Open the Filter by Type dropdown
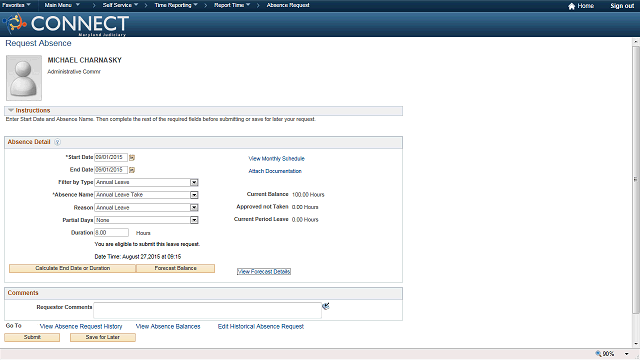The height and width of the screenshot is (360, 640). 194,182
